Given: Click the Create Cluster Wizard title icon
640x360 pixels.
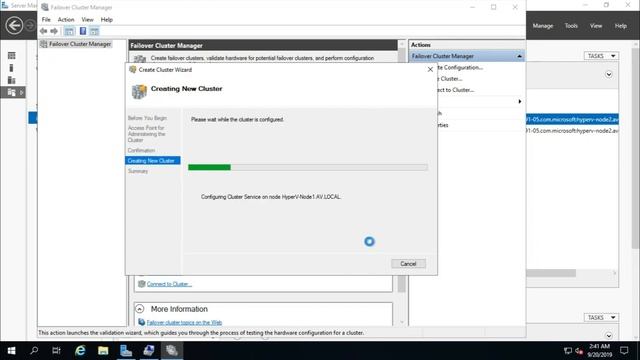Looking at the screenshot, I should (x=133, y=69).
